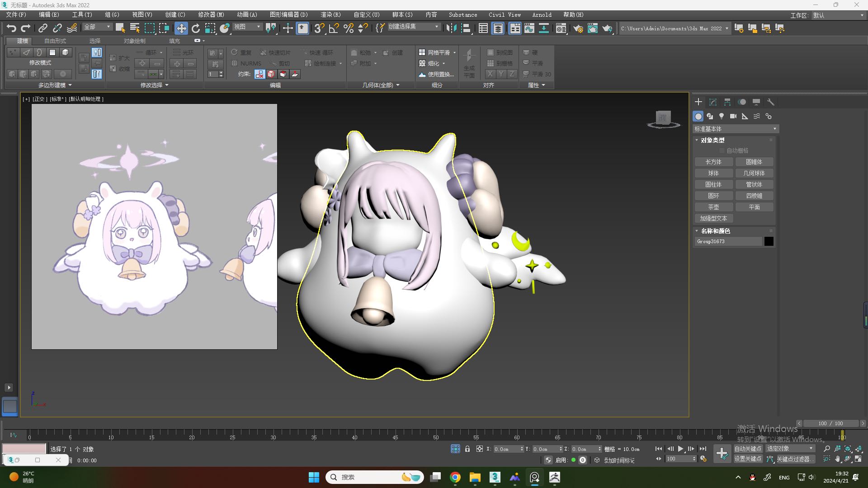The height and width of the screenshot is (488, 868).
Task: Select Cameras category in Create panel
Action: click(733, 117)
